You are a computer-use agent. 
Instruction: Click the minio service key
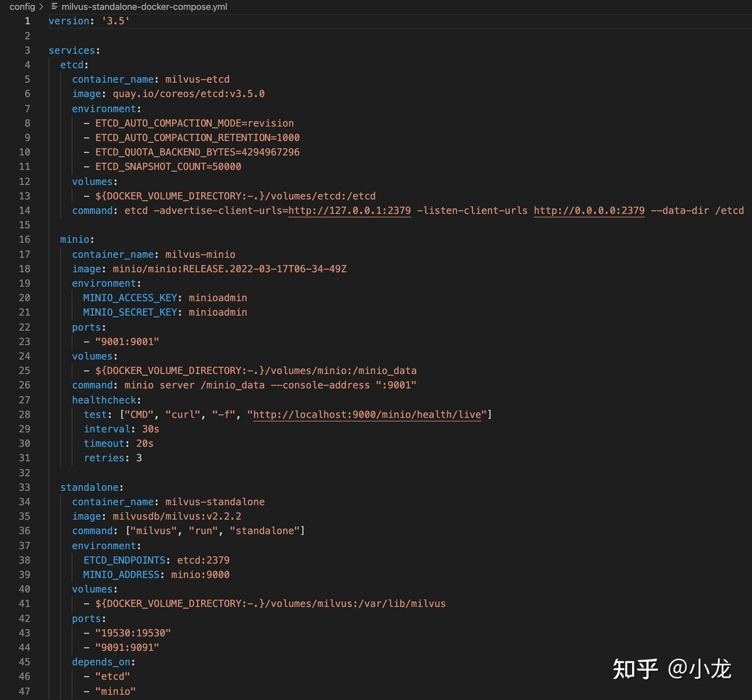[x=75, y=240]
